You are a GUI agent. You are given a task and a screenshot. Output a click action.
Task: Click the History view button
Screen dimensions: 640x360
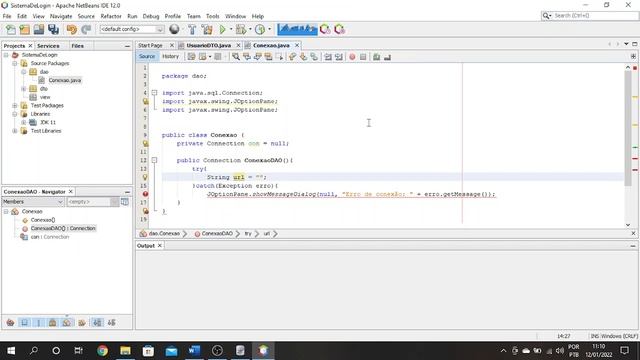(x=170, y=57)
